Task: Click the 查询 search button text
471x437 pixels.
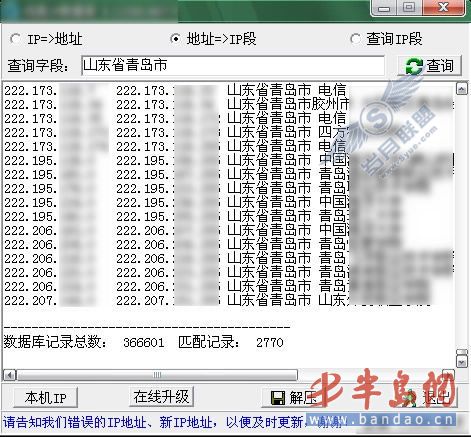Action: point(440,66)
